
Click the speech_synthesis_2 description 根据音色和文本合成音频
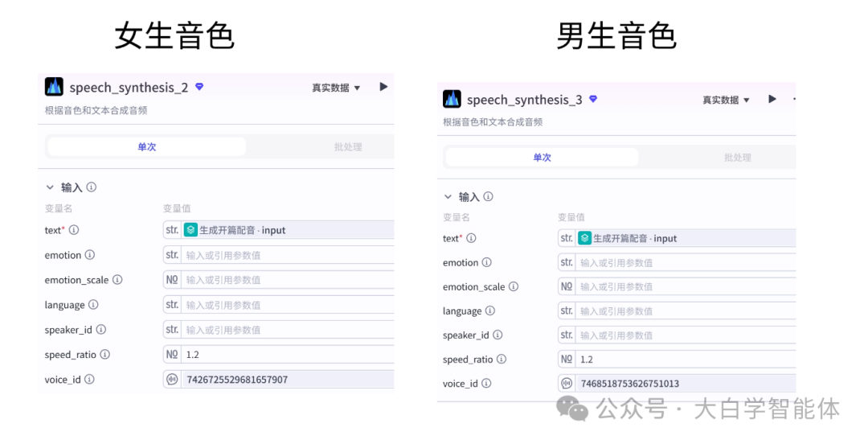(96, 110)
